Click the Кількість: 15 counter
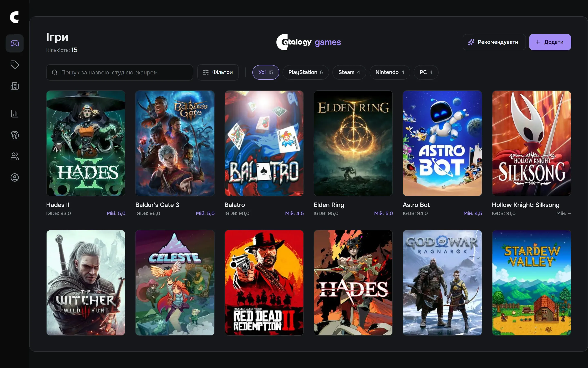The height and width of the screenshot is (368, 588). pos(62,50)
